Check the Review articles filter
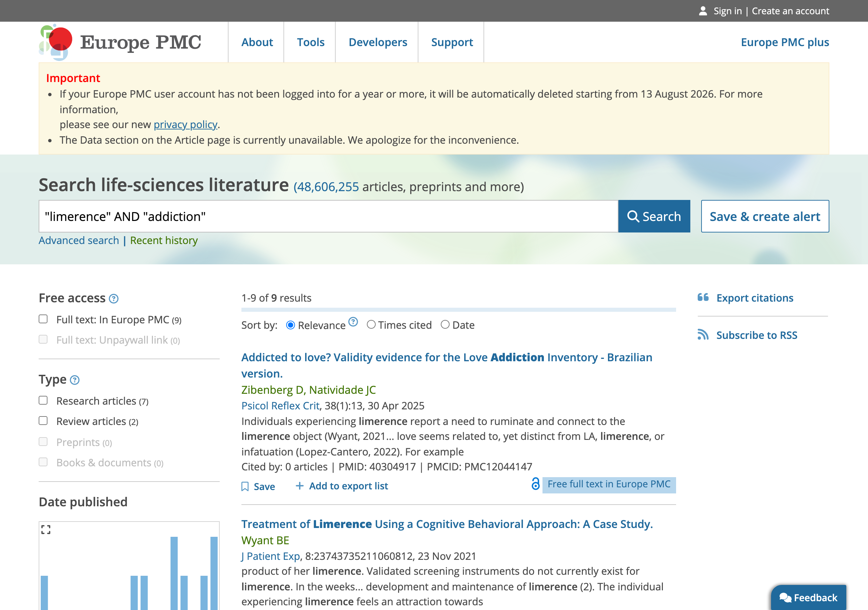 coord(43,421)
